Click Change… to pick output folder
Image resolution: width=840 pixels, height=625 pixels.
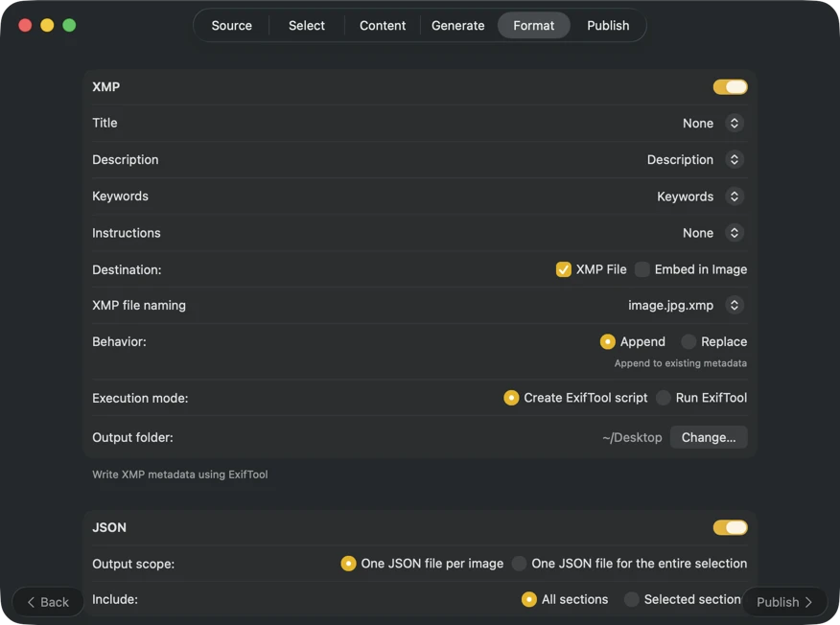(x=709, y=437)
